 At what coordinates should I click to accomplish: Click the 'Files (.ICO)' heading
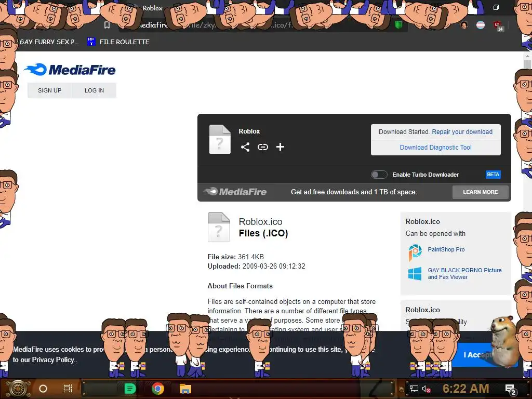[263, 233]
